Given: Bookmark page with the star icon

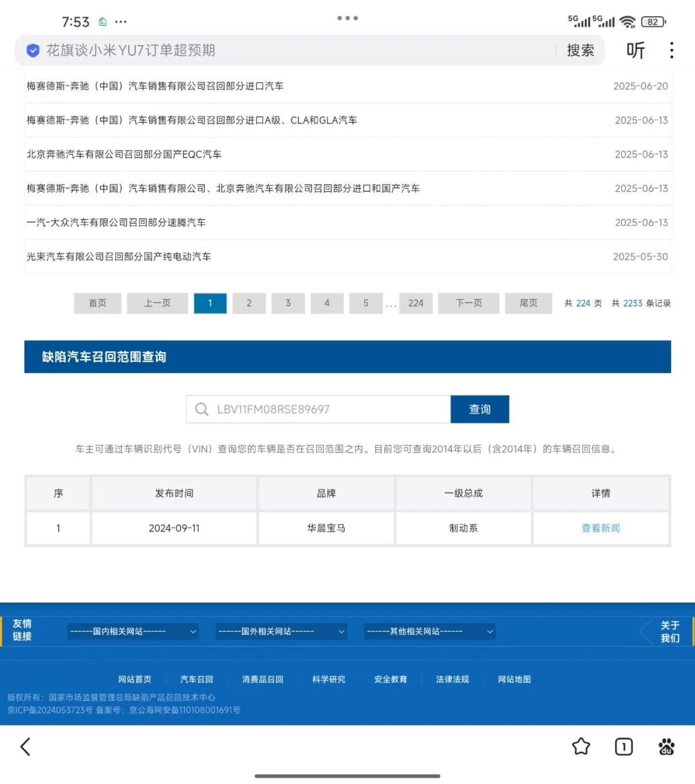Looking at the screenshot, I should tap(581, 747).
